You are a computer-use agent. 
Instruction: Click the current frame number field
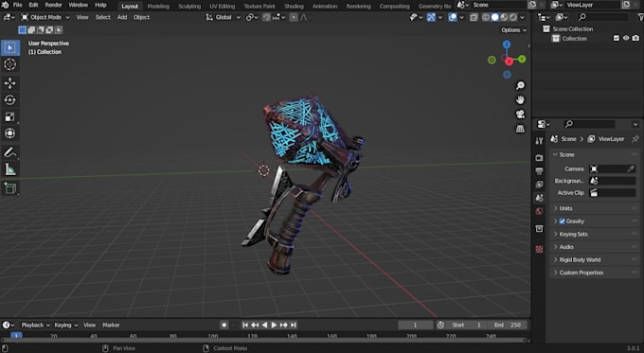pos(415,325)
